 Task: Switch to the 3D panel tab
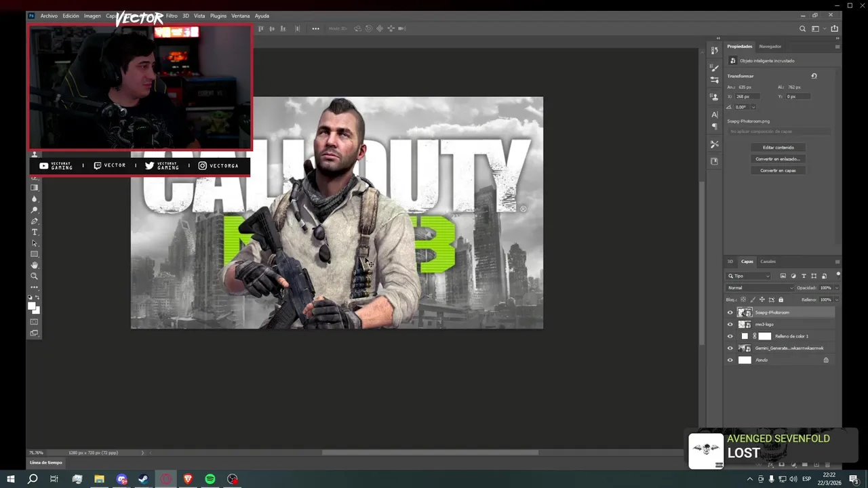click(x=730, y=262)
